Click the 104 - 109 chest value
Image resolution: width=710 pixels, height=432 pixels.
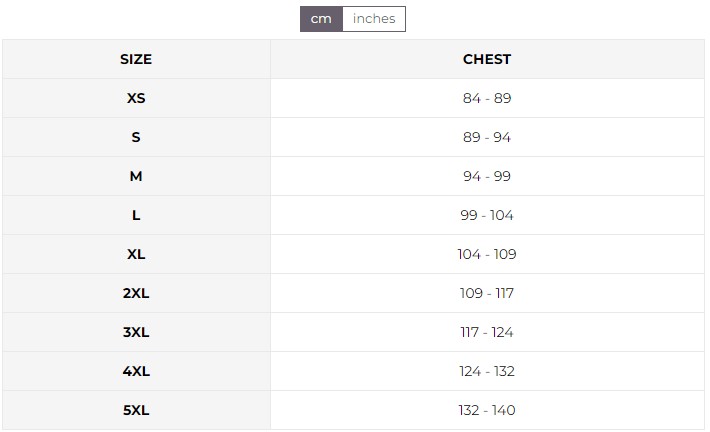coord(487,254)
